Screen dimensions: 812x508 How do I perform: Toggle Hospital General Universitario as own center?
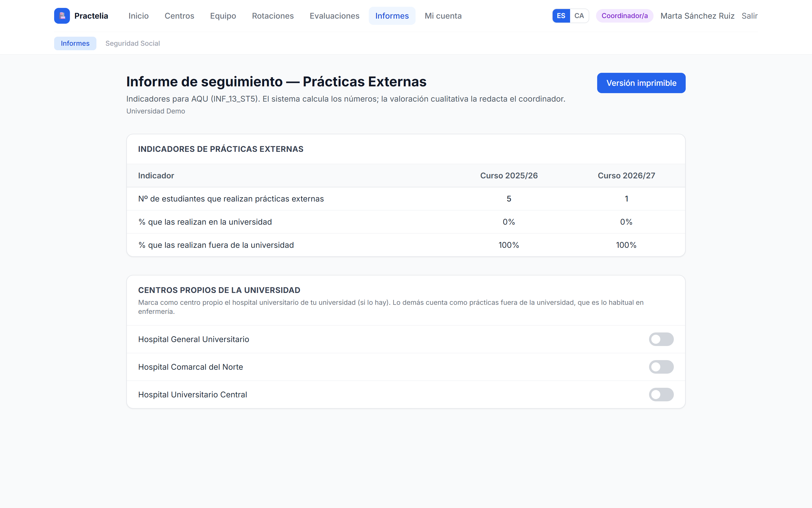[661, 339]
